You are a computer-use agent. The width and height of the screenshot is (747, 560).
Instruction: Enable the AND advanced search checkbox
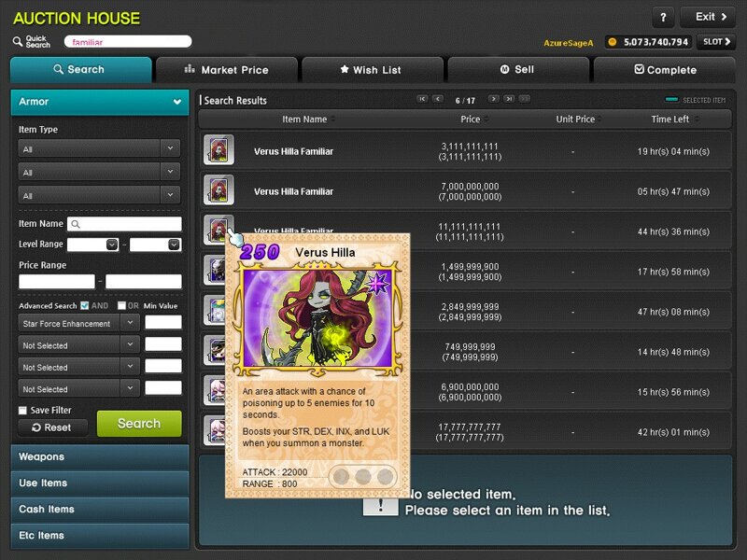(85, 306)
